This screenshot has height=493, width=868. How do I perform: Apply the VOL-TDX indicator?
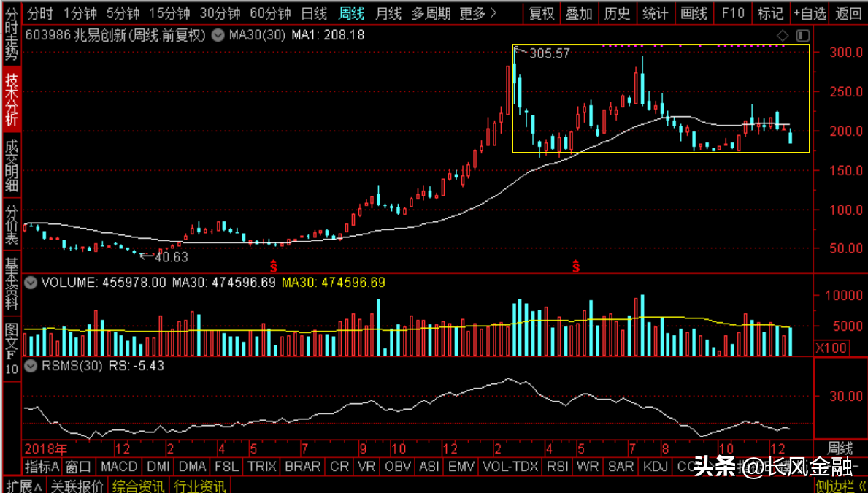click(x=512, y=467)
